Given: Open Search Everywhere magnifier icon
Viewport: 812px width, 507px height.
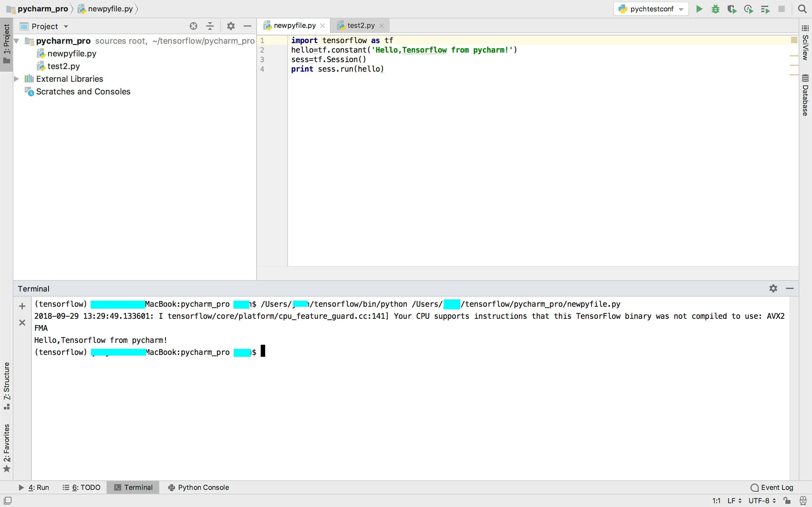Looking at the screenshot, I should tap(802, 9).
